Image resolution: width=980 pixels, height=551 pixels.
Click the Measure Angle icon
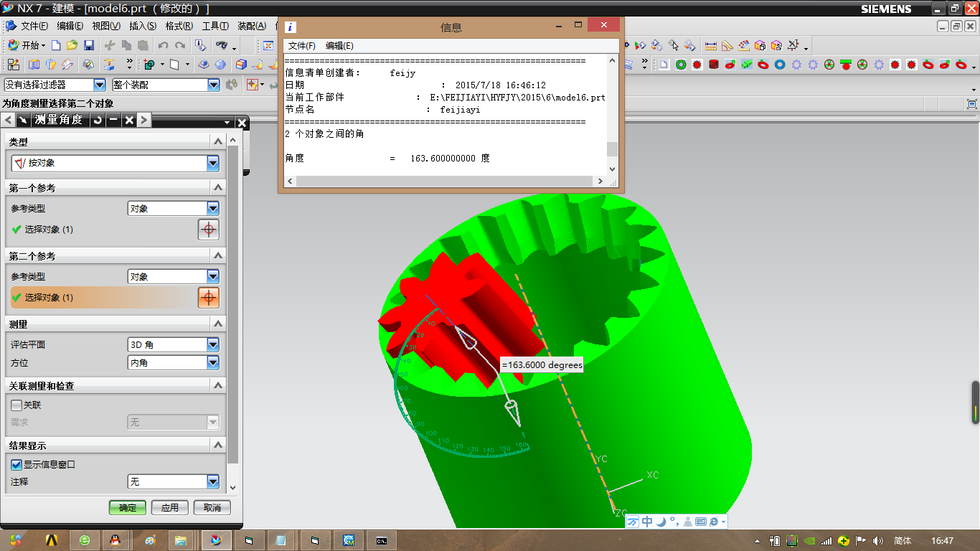coord(727,45)
